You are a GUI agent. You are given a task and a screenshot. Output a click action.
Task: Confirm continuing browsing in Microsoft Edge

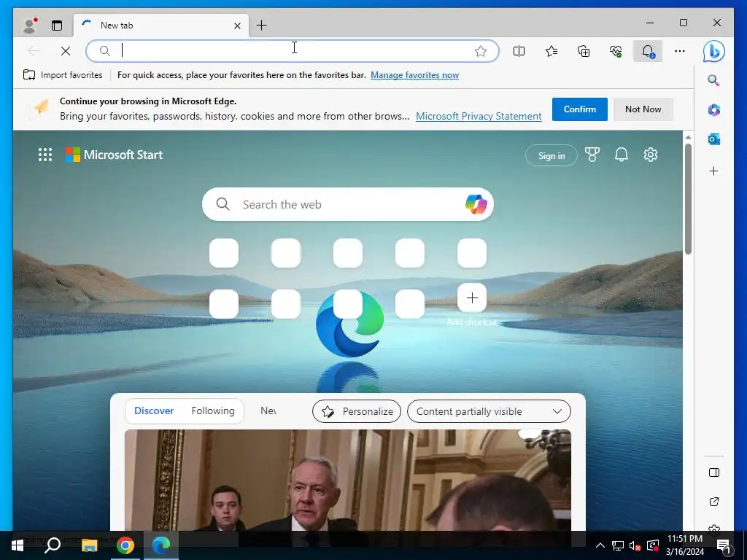click(579, 109)
